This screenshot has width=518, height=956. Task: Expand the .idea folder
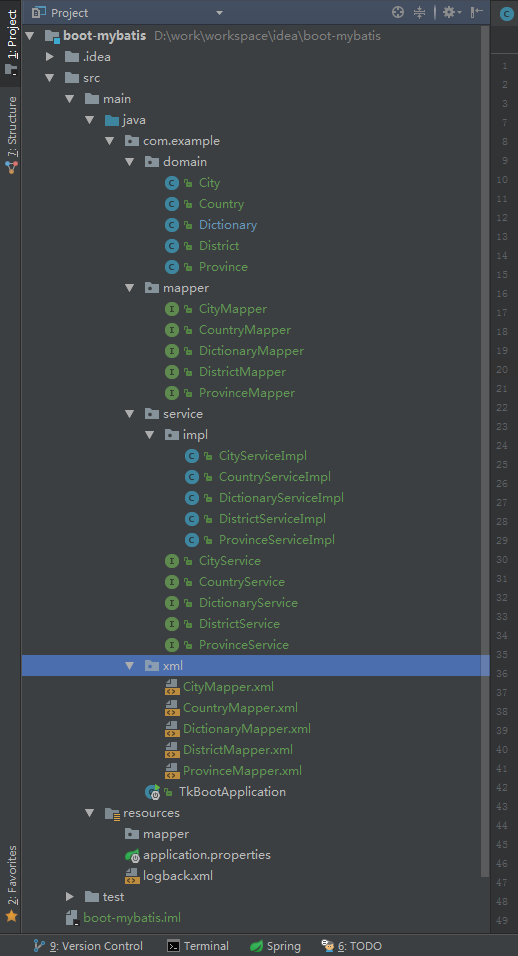[x=50, y=57]
